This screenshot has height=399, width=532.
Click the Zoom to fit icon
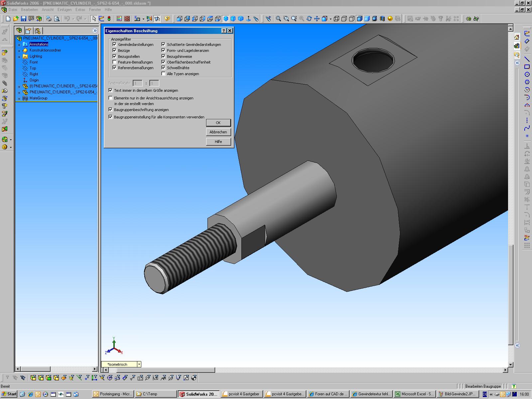pos(278,19)
